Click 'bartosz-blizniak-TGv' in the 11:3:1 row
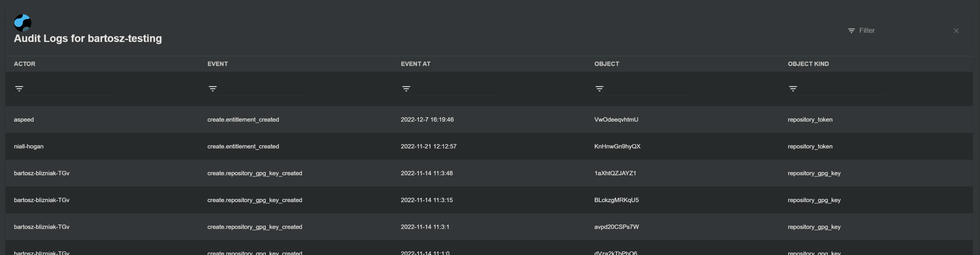The width and height of the screenshot is (980, 255). (42, 227)
